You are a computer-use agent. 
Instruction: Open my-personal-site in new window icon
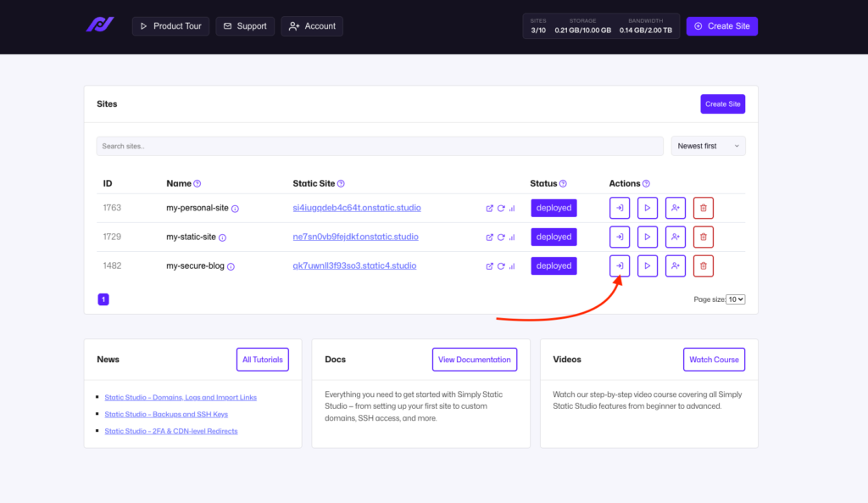tap(489, 209)
